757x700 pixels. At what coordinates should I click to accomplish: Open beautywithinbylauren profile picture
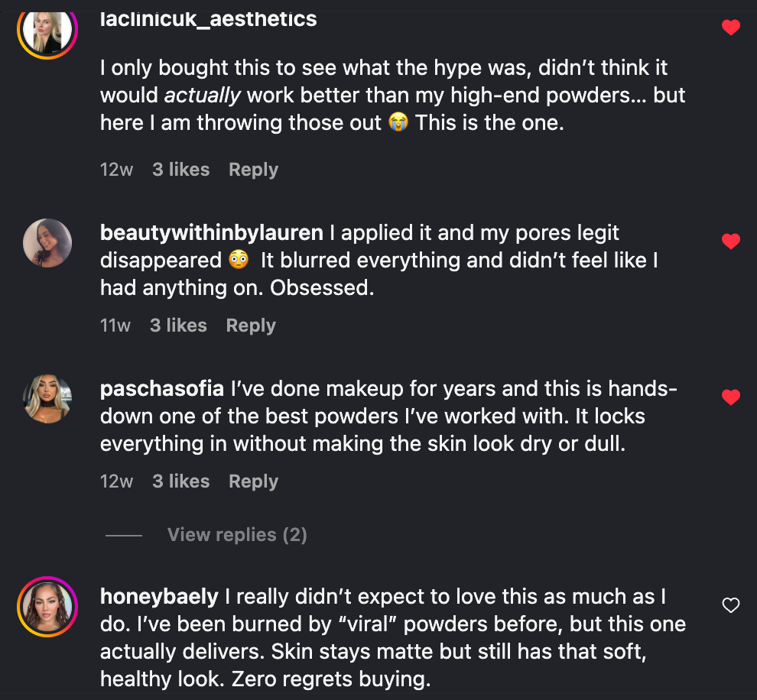click(48, 243)
